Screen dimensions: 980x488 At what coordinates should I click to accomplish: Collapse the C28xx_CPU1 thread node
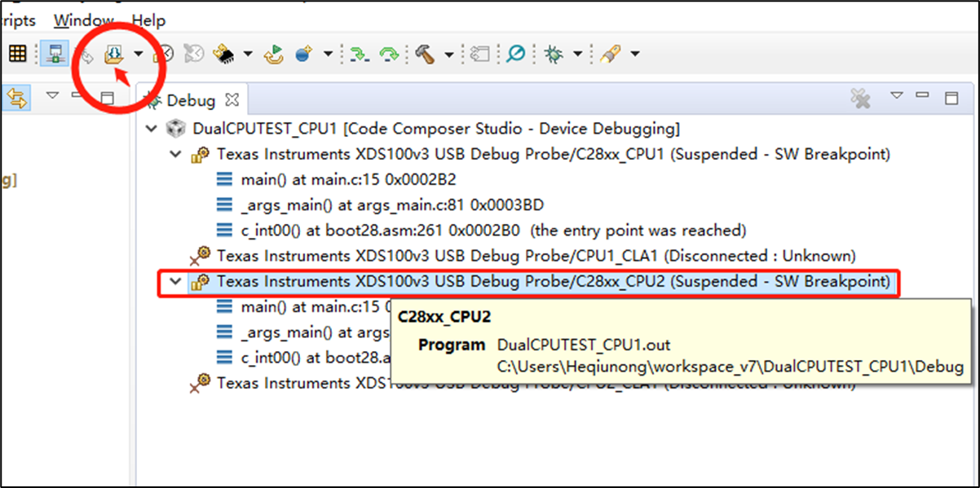[174, 154]
